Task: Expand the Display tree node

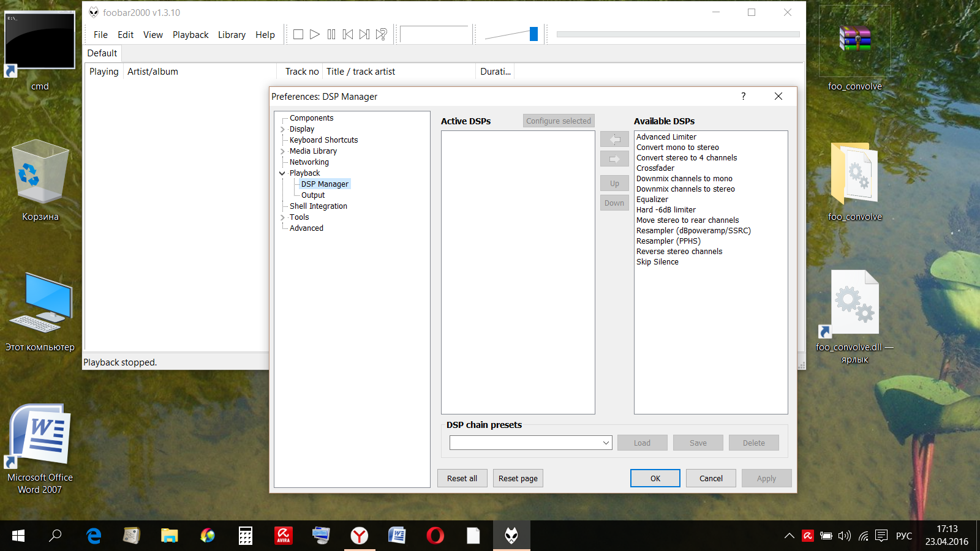Action: point(282,129)
